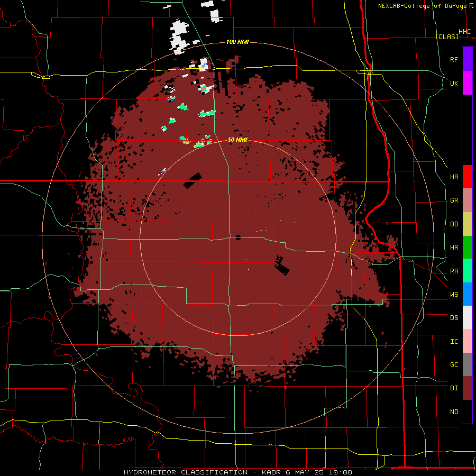Click the 'HR' legend label
Viewport: 476px width, 476px height.
(454, 248)
